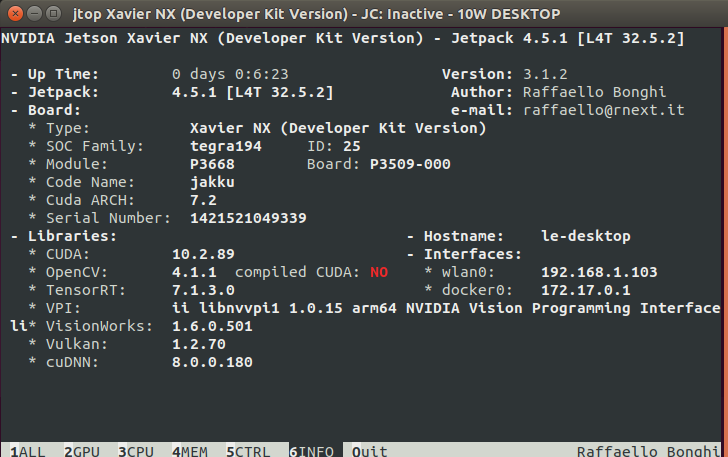This screenshot has height=457, width=728.
Task: Maximize the jtop terminal window
Action: [x=53, y=13]
